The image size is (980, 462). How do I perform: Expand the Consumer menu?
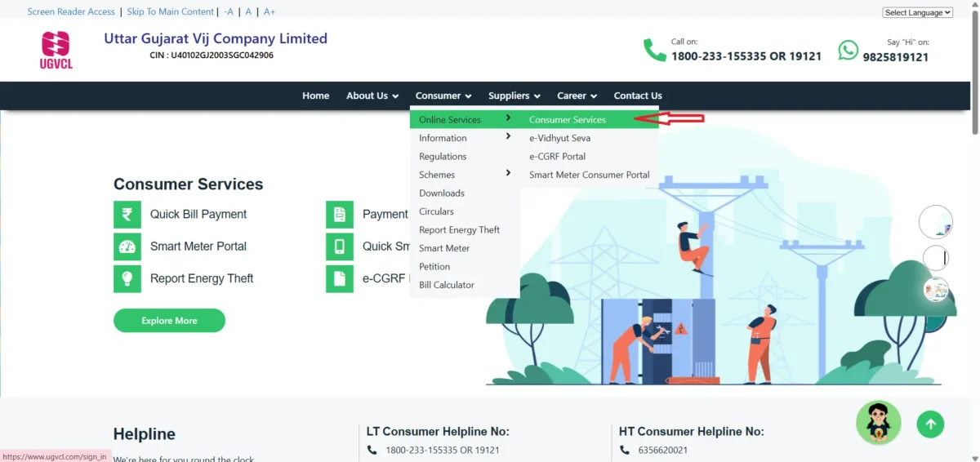coord(443,96)
